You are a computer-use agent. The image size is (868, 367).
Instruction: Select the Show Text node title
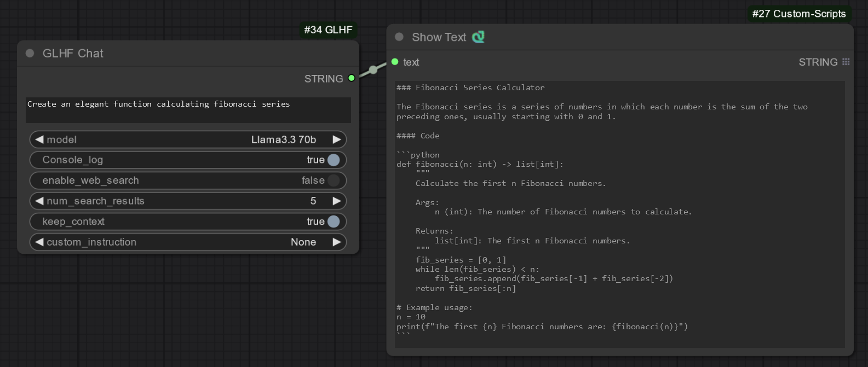point(439,37)
